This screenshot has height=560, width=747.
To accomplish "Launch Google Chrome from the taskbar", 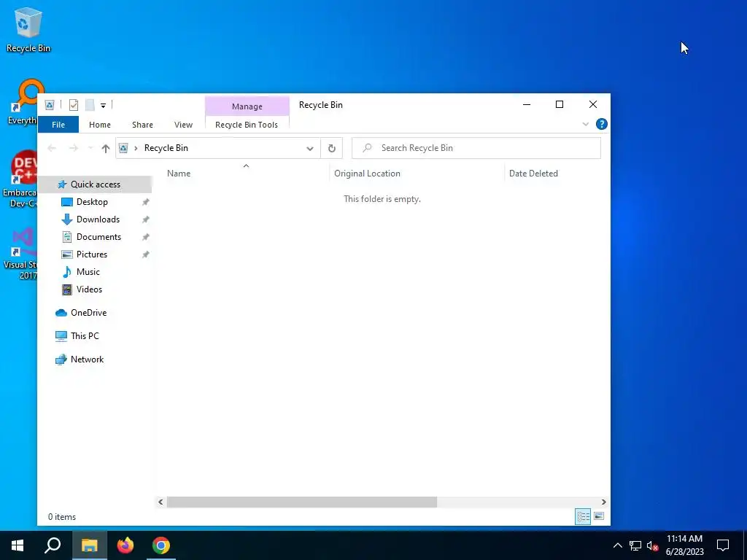I will click(x=161, y=545).
